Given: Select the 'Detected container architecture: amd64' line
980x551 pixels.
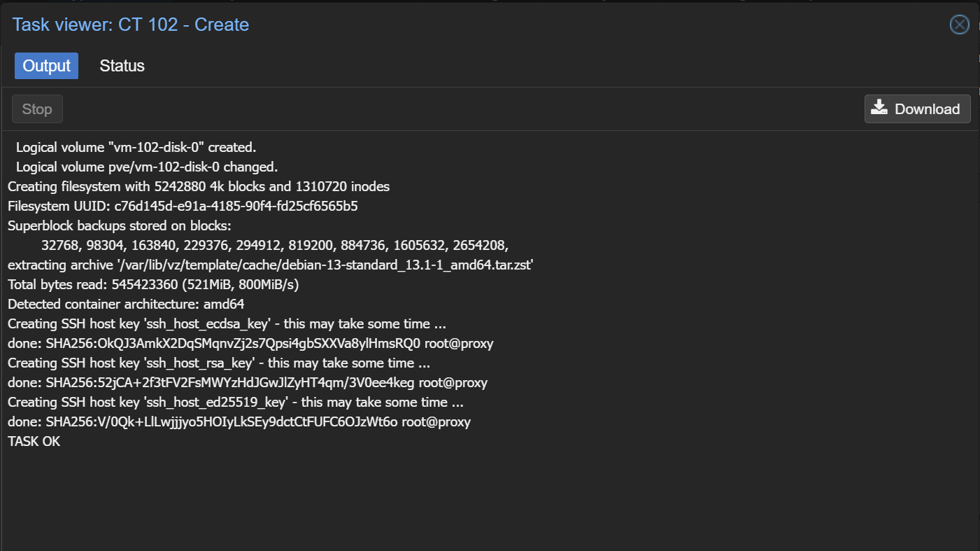Looking at the screenshot, I should [x=126, y=305].
